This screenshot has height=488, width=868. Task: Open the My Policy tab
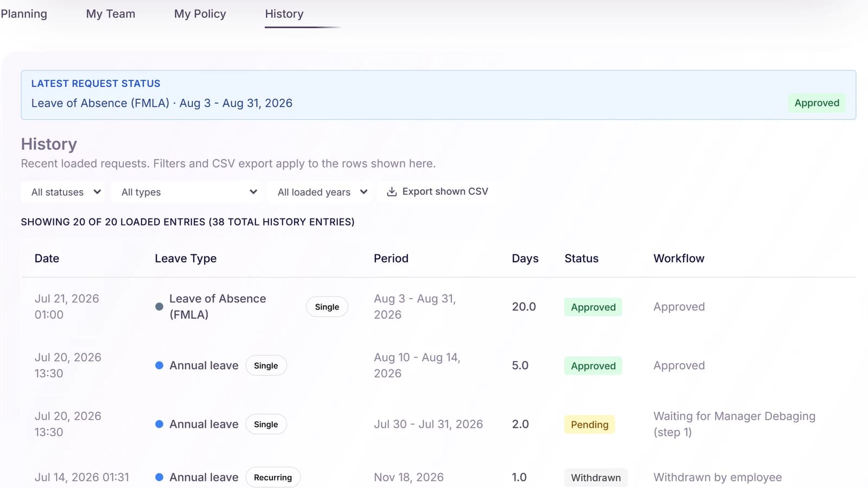tap(200, 14)
